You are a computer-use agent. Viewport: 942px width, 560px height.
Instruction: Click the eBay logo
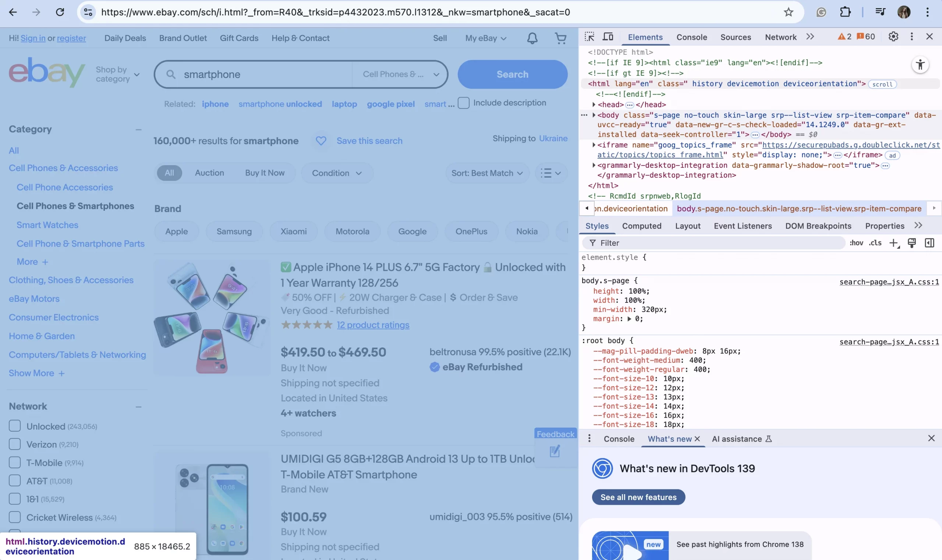point(47,72)
